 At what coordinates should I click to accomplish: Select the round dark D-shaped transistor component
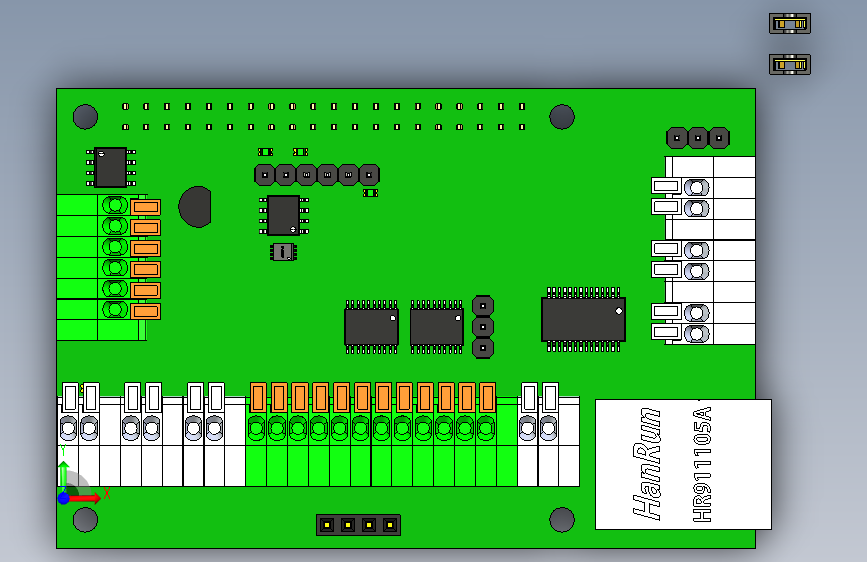pyautogui.click(x=195, y=206)
